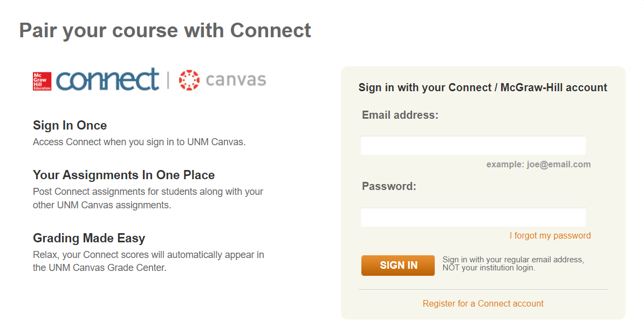Open the I forgot my password link
Screen dimensions: 644x333
pos(550,235)
